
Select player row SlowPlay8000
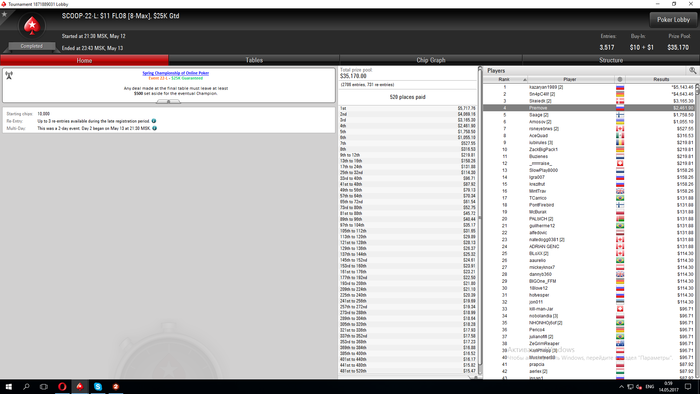click(x=588, y=170)
